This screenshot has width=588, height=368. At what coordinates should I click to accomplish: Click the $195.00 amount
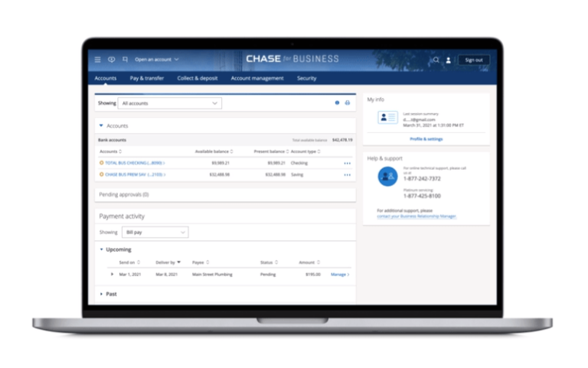coord(313,275)
